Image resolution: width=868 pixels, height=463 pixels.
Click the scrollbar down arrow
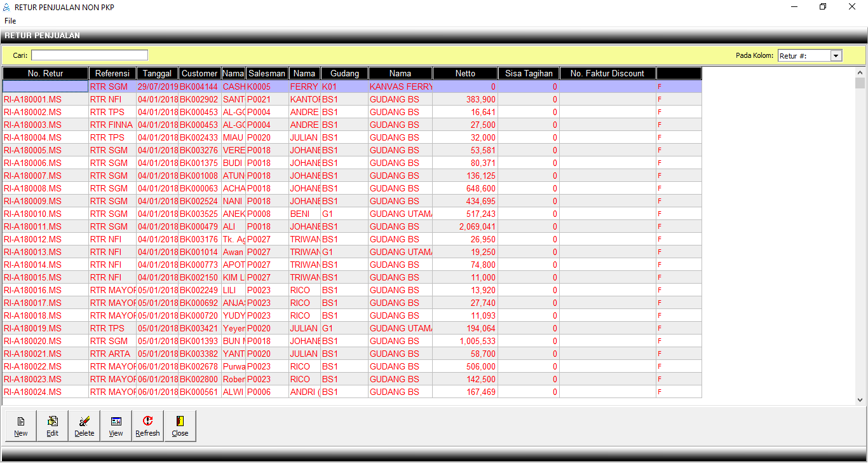click(x=860, y=400)
